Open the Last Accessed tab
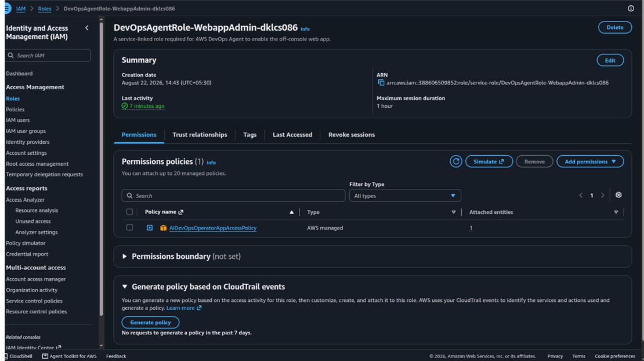Viewport: 644px width, 361px height. 292,134
